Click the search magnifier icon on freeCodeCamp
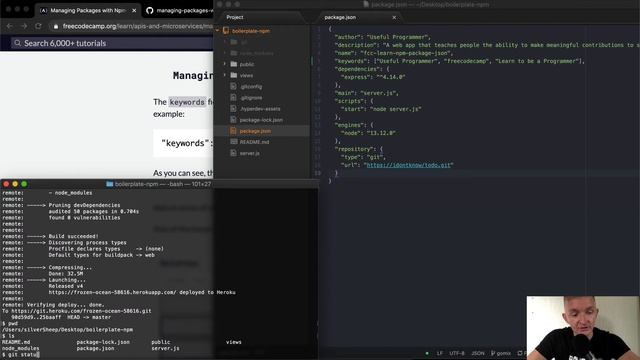The width and height of the screenshot is (640, 360). coord(17,43)
